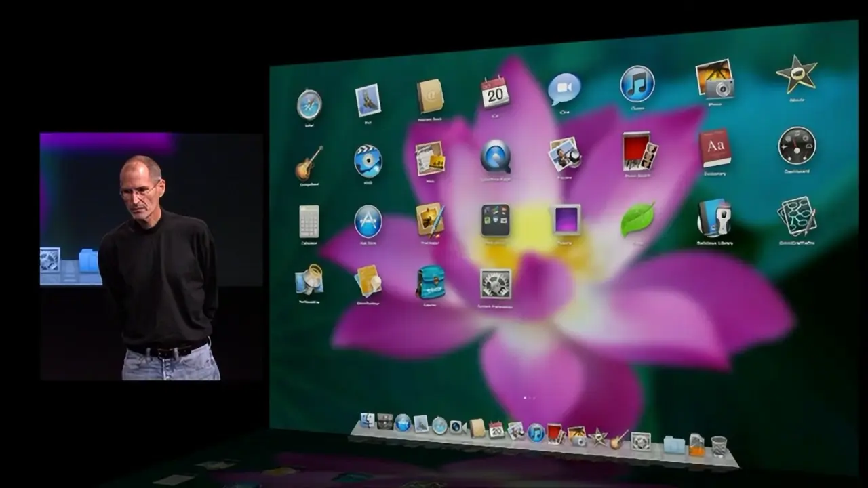Image resolution: width=868 pixels, height=488 pixels.
Task: Open Pixelmator in Launchpad
Action: 431,220
